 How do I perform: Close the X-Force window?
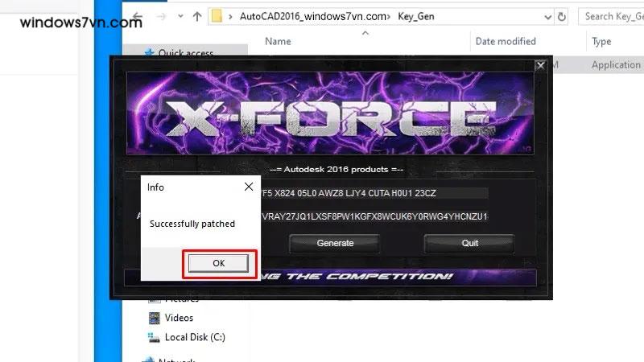pos(540,65)
